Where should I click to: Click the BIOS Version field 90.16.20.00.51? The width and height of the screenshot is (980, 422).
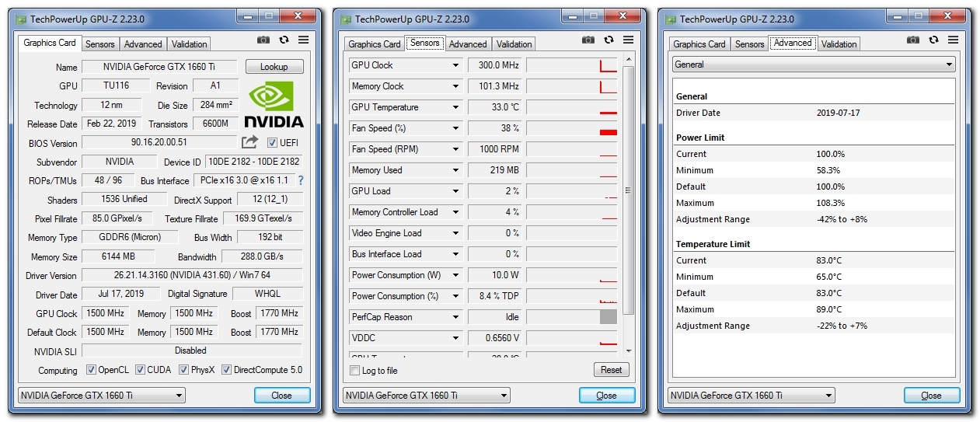pyautogui.click(x=159, y=142)
